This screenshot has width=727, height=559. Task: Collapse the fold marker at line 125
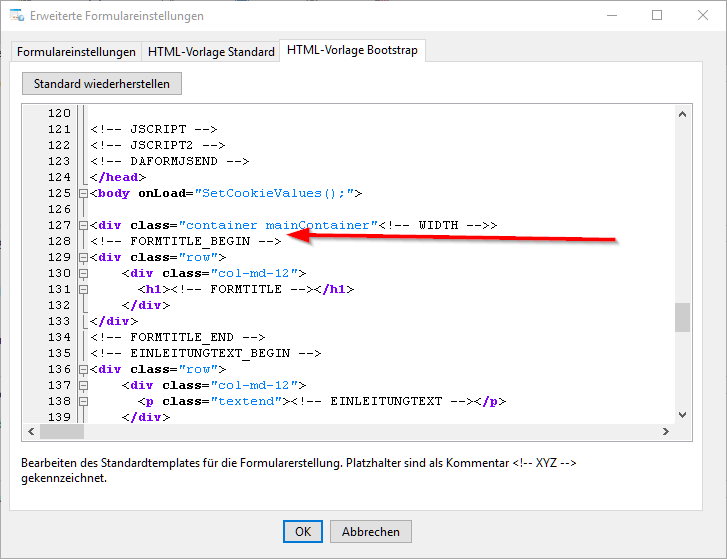point(83,193)
